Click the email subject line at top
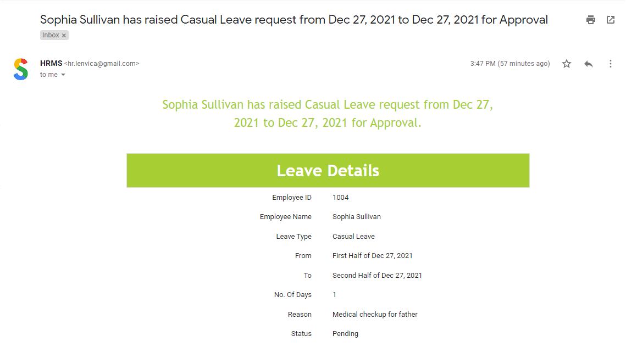The width and height of the screenshot is (626, 364). click(x=294, y=20)
